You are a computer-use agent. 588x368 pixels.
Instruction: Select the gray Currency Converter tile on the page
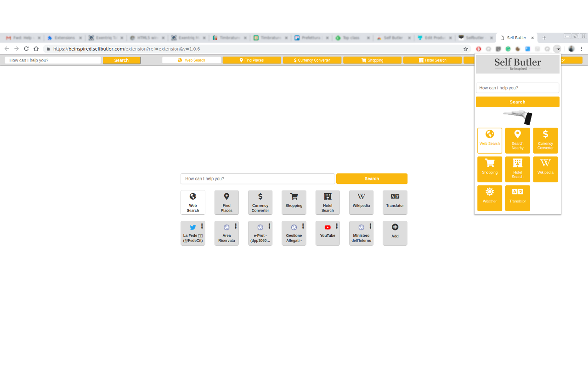[260, 202]
